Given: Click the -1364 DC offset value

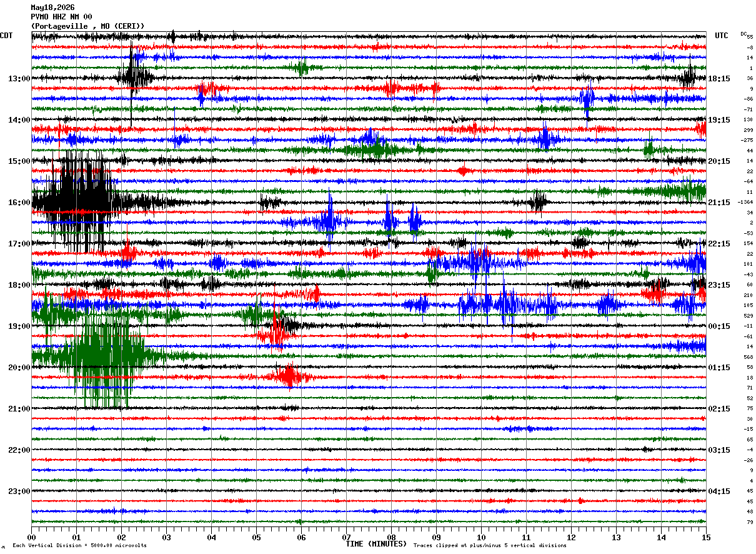Looking at the screenshot, I should [745, 203].
